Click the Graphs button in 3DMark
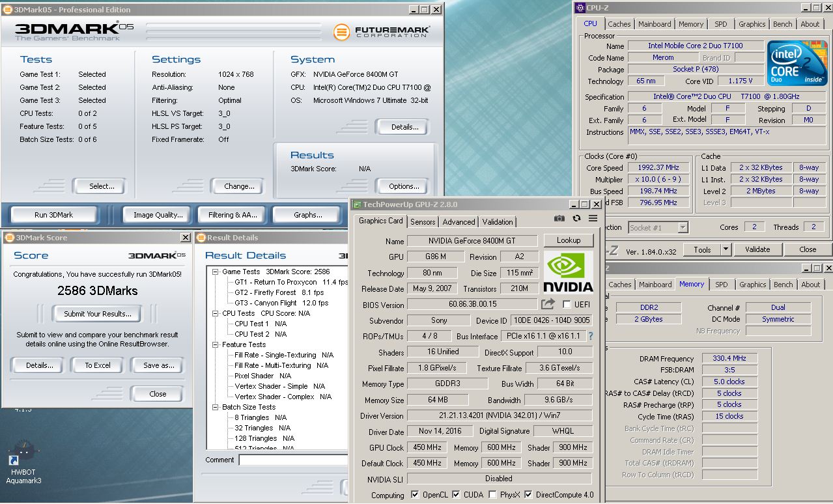Screen dimensions: 833x504 pyautogui.click(x=307, y=215)
